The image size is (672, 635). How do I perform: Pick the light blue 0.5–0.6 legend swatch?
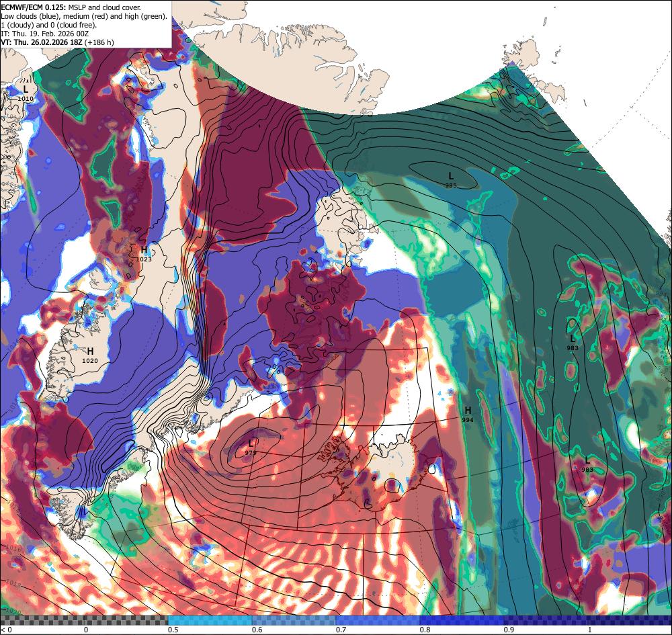[210, 620]
